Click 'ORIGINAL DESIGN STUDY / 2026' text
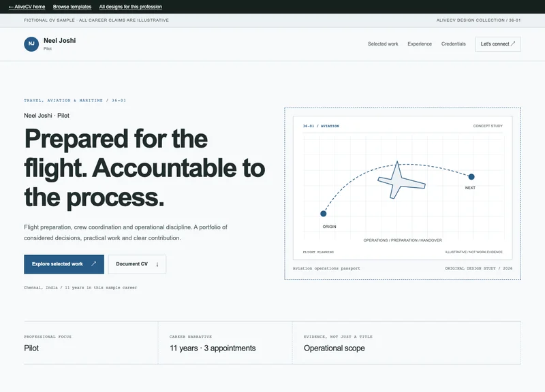 coord(479,268)
